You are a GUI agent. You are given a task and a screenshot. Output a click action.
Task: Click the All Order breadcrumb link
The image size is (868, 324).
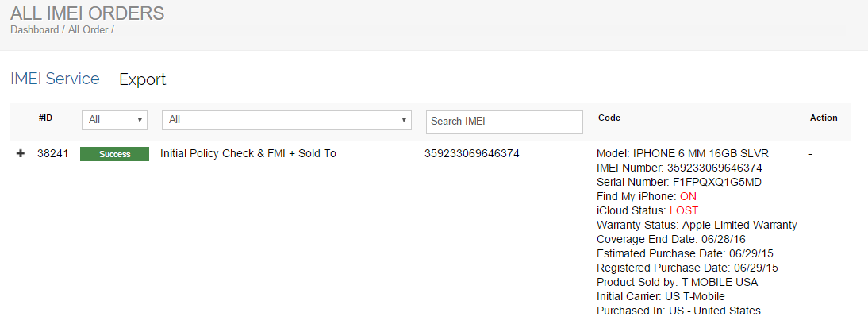coord(87,30)
